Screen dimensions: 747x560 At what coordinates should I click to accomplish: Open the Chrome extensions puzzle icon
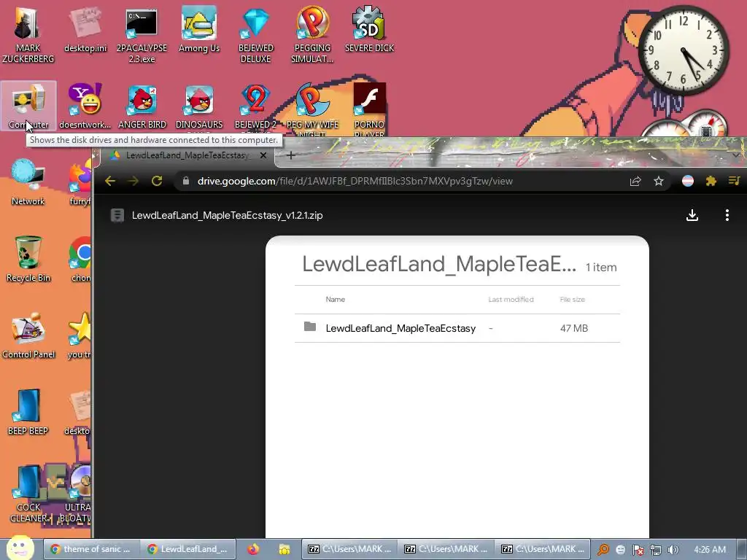[x=711, y=181]
